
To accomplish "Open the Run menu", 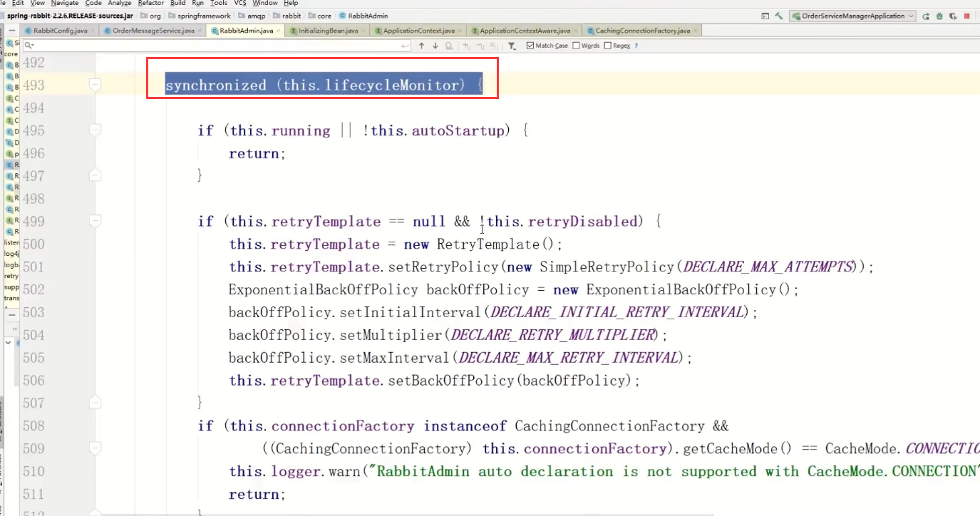I will tap(198, 4).
